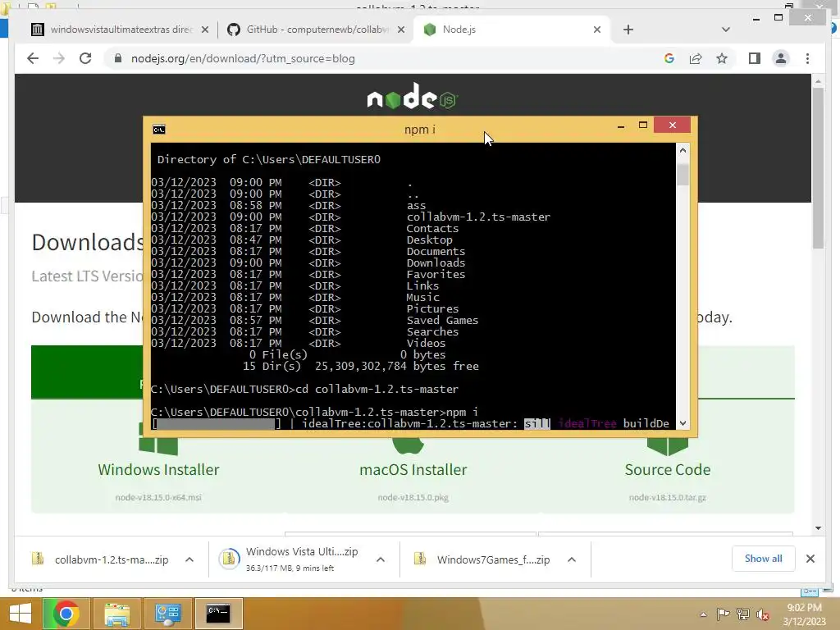
Task: Open collabvm-1.2.ts-ma....zip download item
Action: pos(102,559)
